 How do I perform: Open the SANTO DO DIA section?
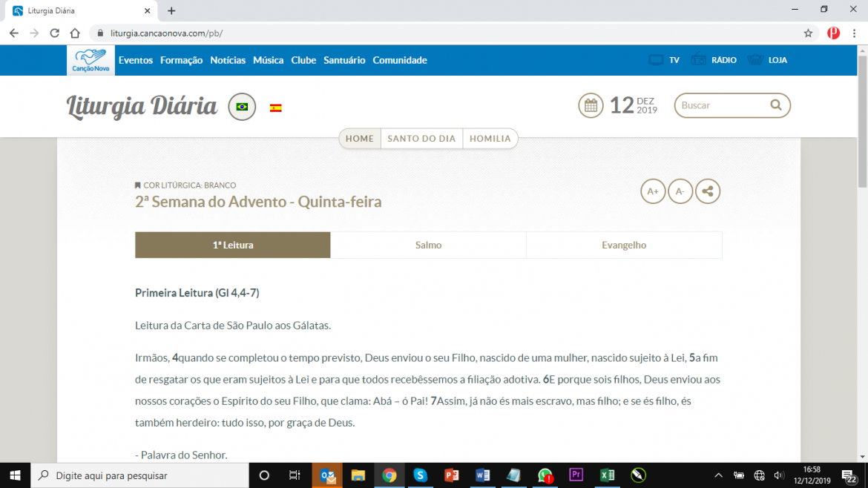click(421, 138)
